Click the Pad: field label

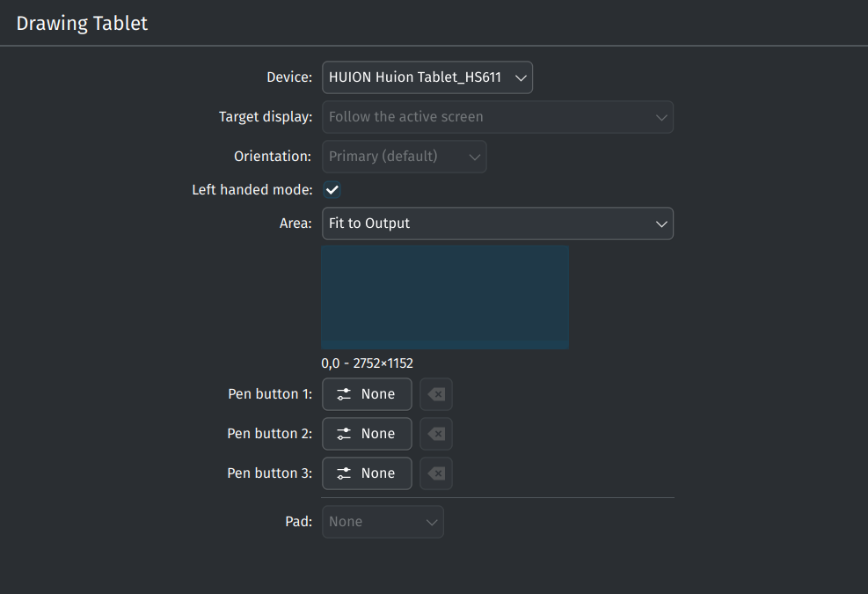point(299,522)
